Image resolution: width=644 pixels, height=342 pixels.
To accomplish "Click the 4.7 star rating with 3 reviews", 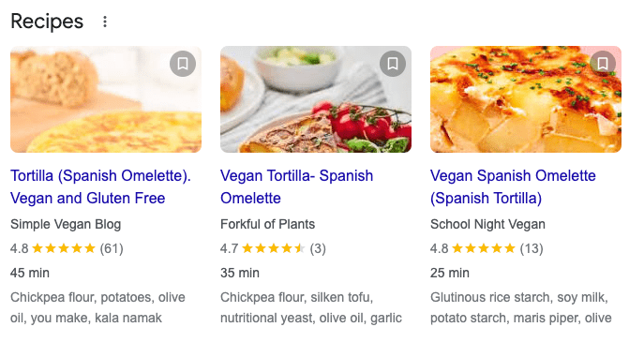I will coord(273,248).
